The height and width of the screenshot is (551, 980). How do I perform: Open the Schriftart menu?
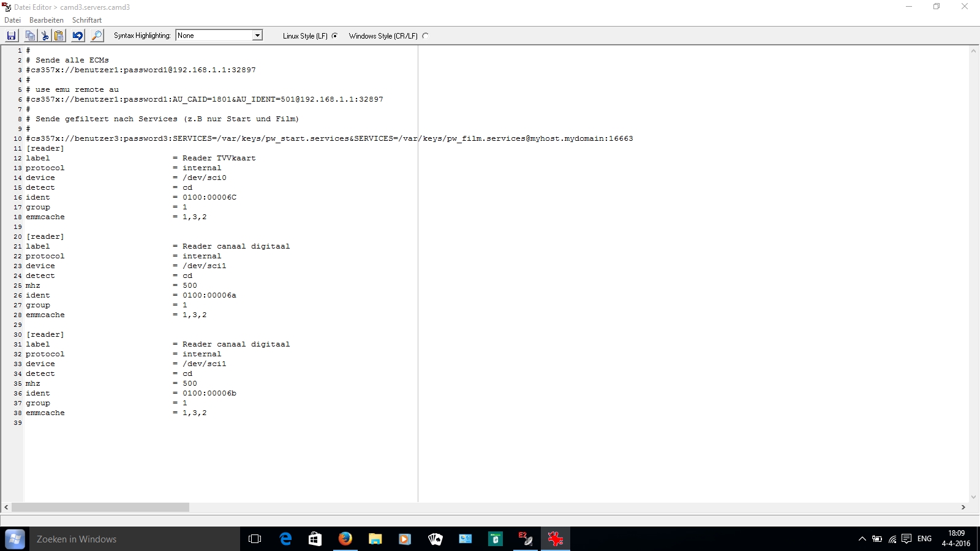87,20
